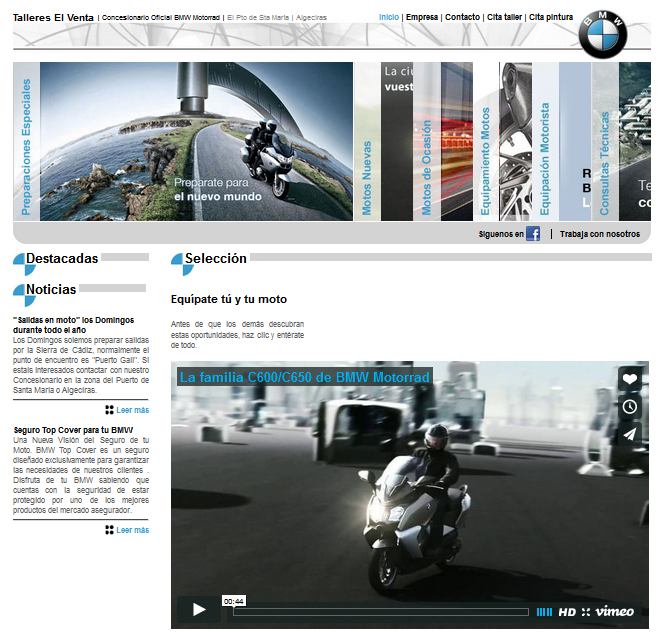This screenshot has width=662, height=634.
Task: Click Trabaja con nosotros link
Action: coord(600,234)
